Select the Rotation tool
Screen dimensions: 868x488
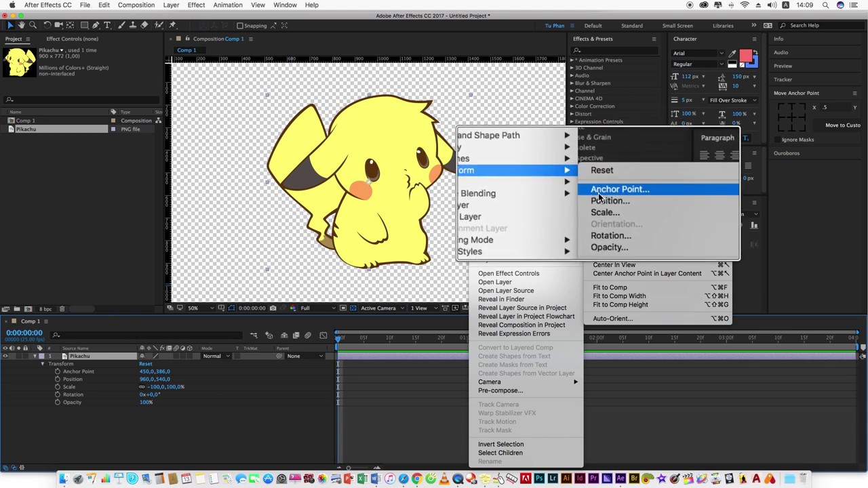tap(47, 25)
